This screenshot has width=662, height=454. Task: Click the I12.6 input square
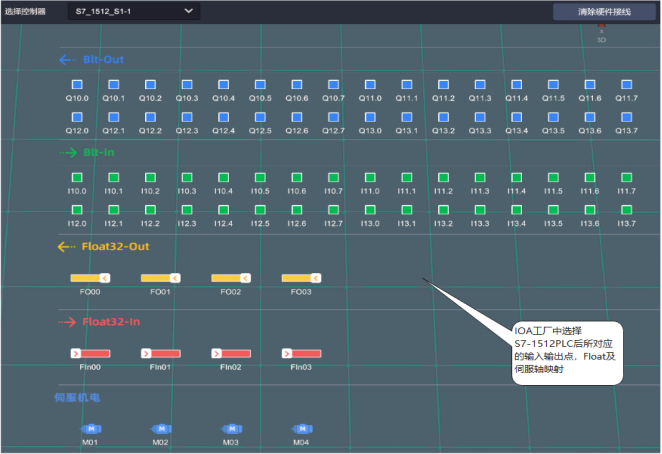297,210
